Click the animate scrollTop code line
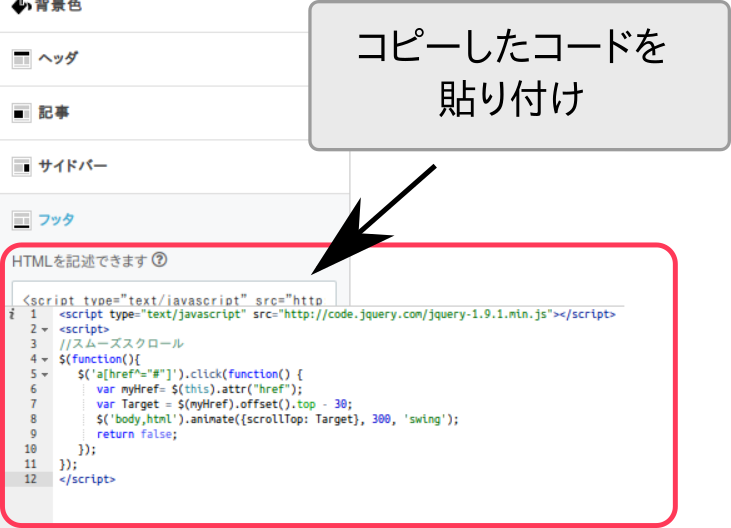The image size is (731, 528). click(x=277, y=419)
